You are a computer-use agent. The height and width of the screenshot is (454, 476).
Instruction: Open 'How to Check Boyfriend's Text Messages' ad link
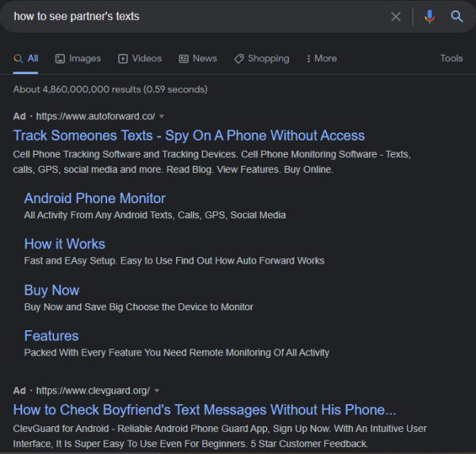205,410
